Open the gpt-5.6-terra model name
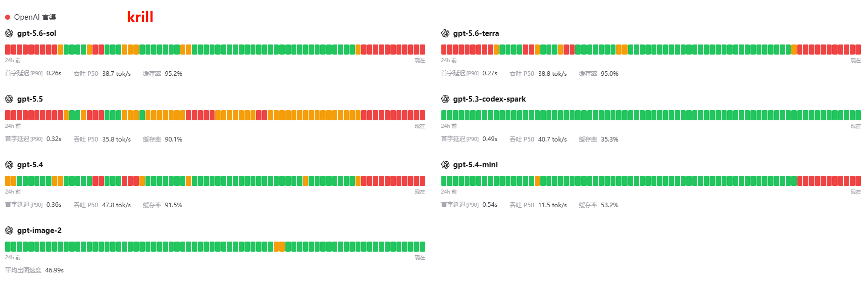Viewport: 868px width, 282px height. 476,33
